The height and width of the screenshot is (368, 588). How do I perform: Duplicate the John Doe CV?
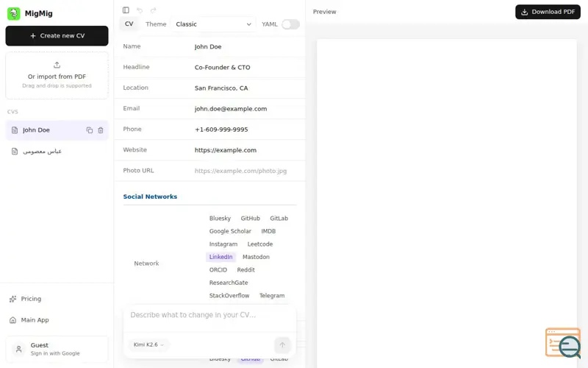coord(89,130)
